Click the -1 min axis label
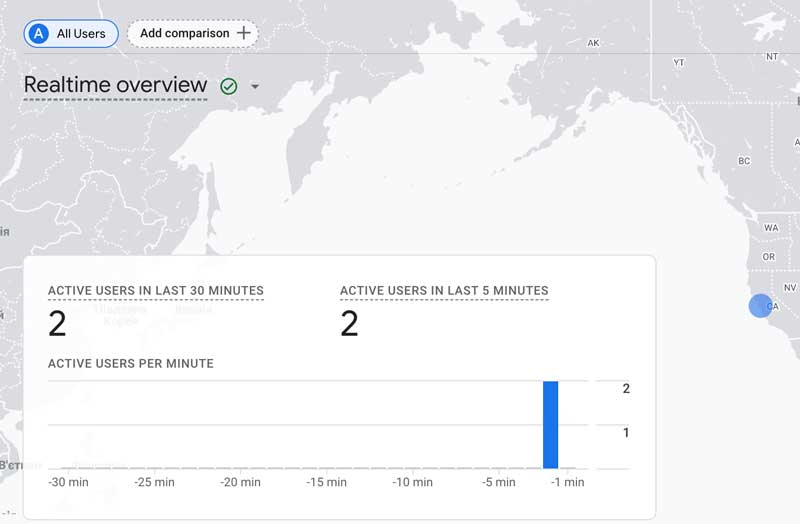This screenshot has width=800, height=524. point(566,482)
